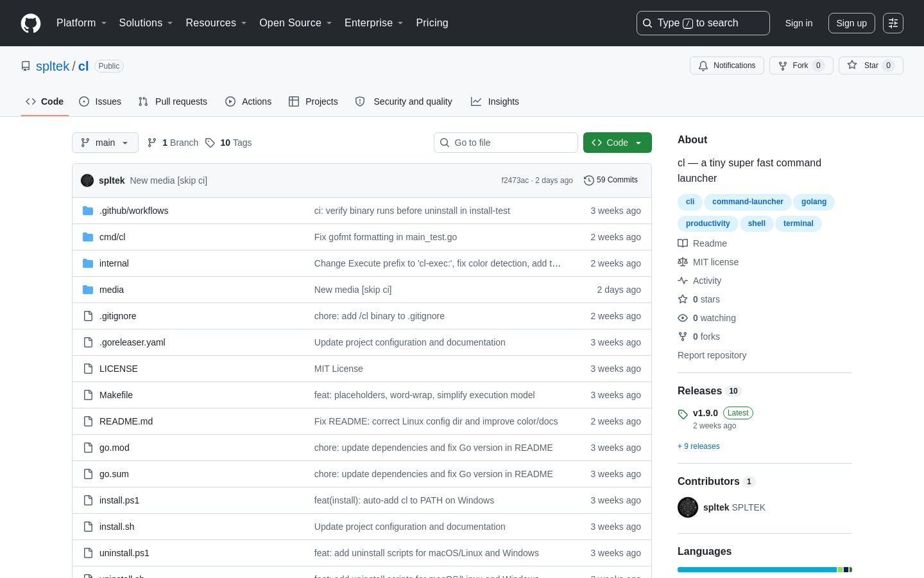Click the pulse icon next to Activity

[683, 281]
